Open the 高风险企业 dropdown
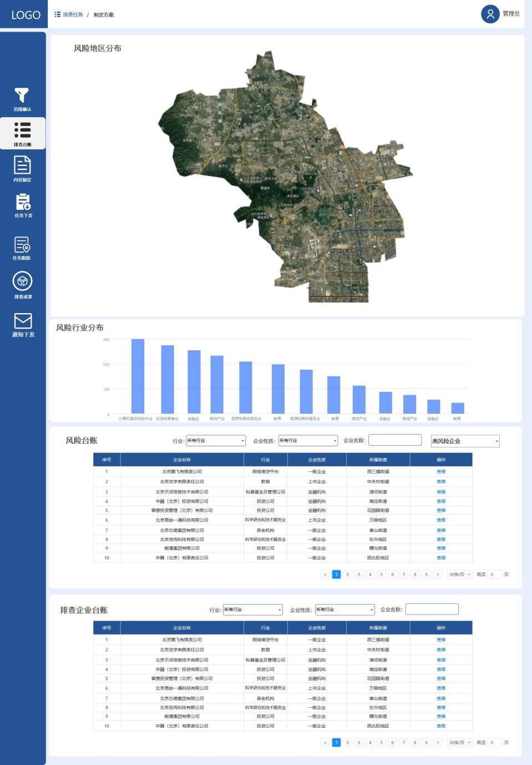The image size is (532, 765). 465,441
